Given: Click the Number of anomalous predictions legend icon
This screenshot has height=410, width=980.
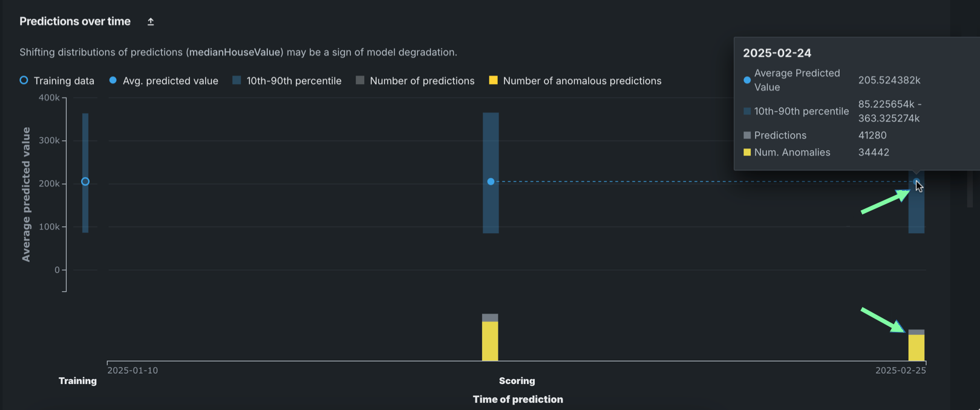Looking at the screenshot, I should point(493,81).
